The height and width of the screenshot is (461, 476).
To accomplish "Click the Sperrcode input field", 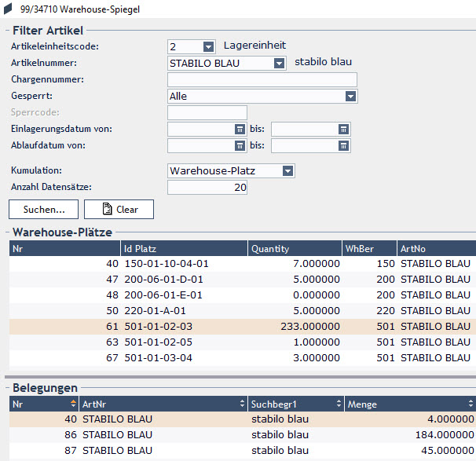I will click(207, 112).
